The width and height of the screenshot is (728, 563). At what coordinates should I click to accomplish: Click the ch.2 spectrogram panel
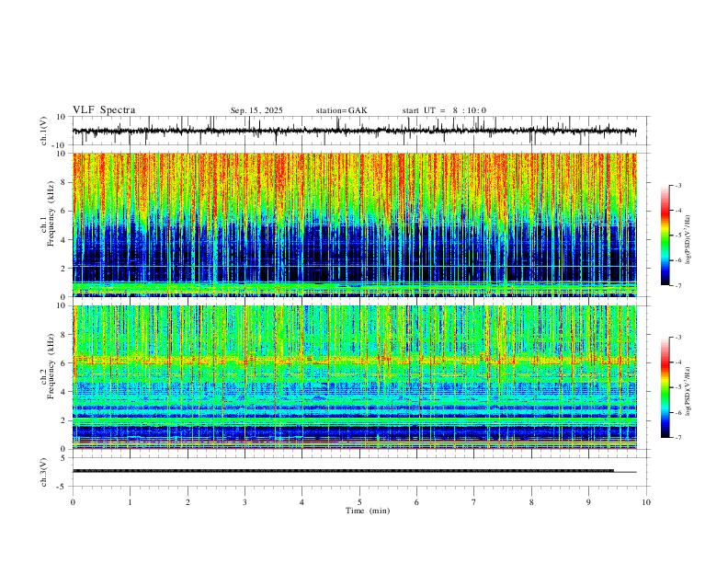click(x=355, y=377)
